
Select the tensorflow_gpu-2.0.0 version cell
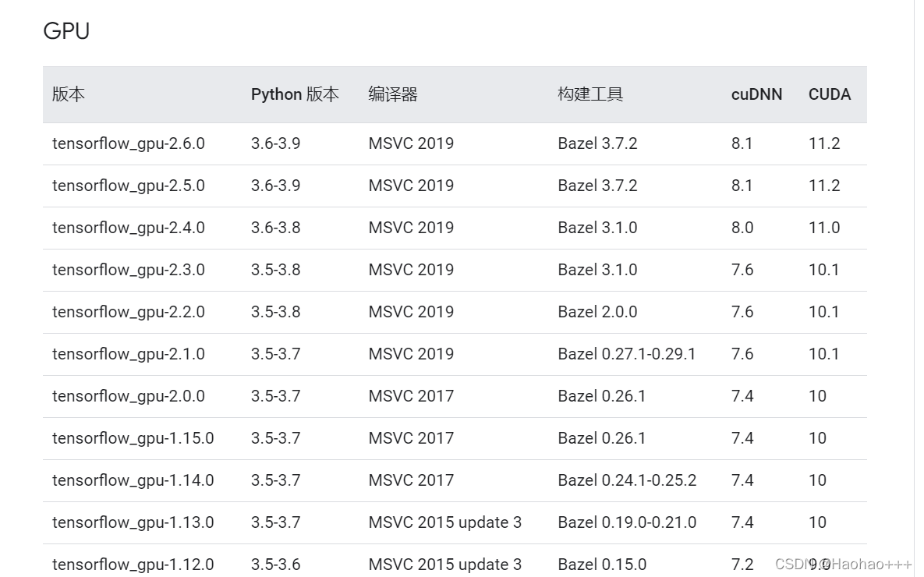(x=129, y=397)
